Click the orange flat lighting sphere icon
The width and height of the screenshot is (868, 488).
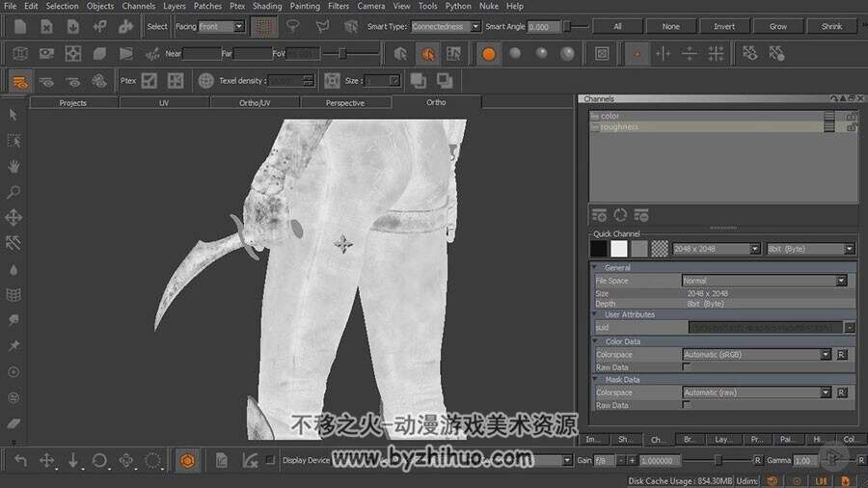click(488, 54)
